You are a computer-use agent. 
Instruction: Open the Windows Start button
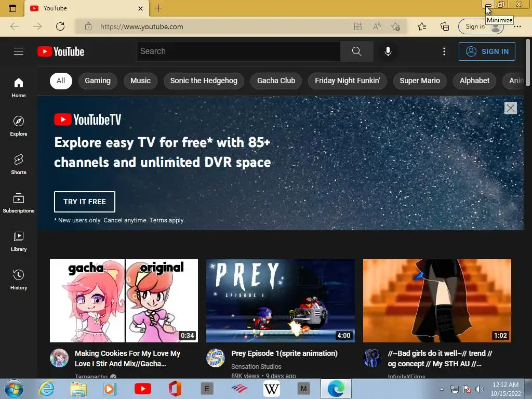14,389
